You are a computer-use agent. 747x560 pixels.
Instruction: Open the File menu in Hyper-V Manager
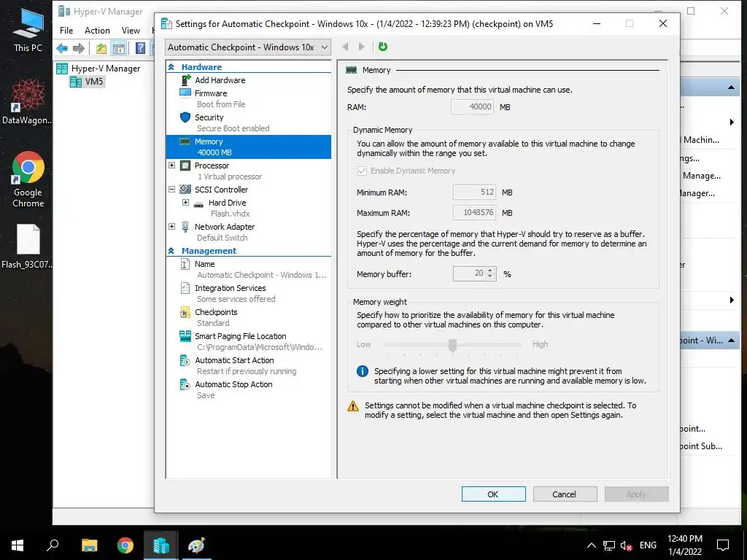[66, 31]
